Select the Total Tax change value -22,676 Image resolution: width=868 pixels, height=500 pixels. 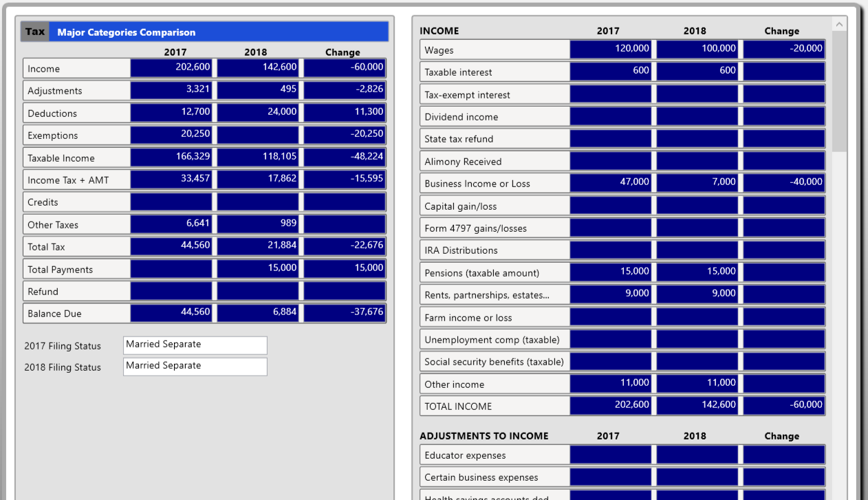pyautogui.click(x=345, y=246)
